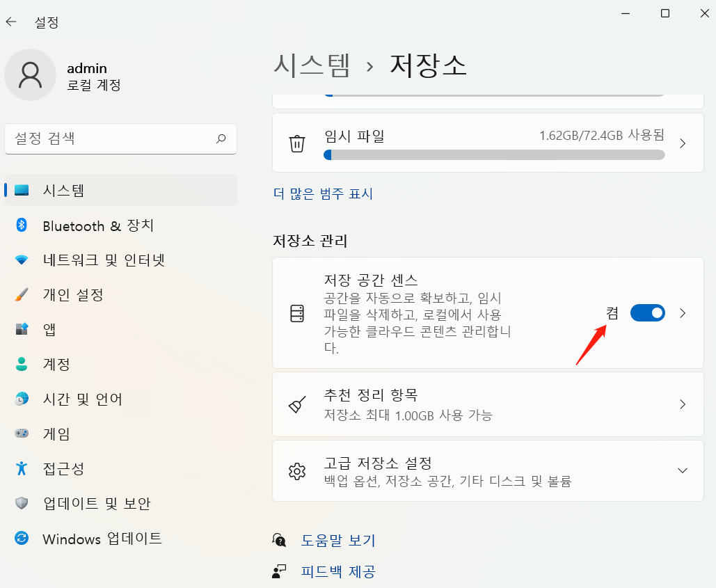Navigate back using the arrow
The image size is (716, 588).
click(11, 22)
